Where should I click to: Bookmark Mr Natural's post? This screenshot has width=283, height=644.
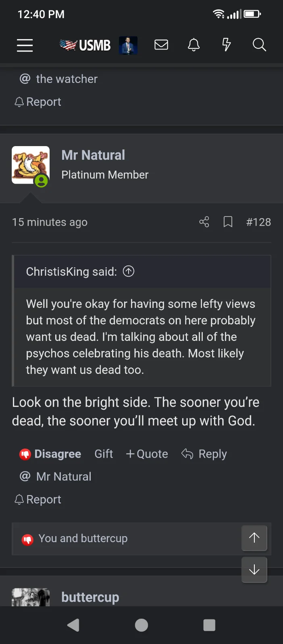pos(228,222)
